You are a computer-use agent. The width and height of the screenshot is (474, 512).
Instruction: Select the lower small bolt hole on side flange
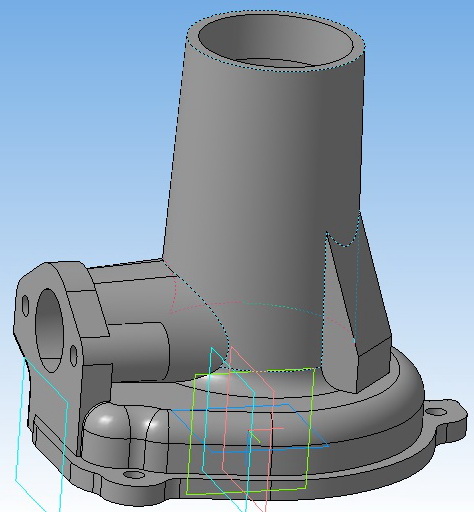(73, 355)
